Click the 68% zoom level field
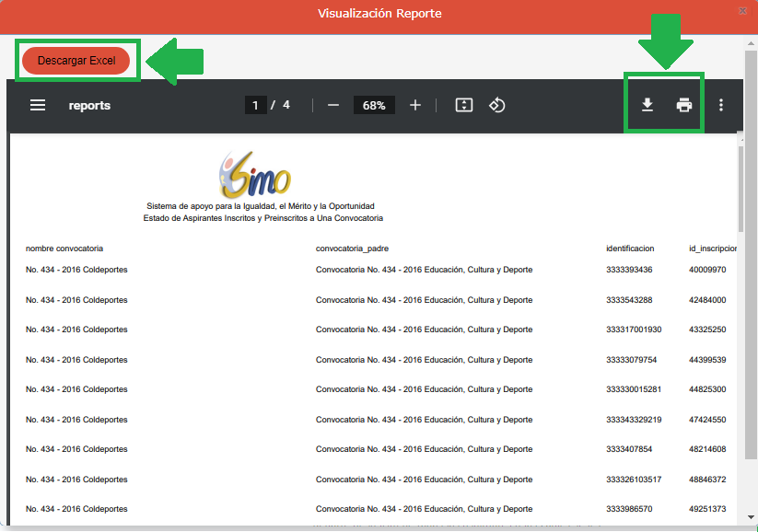 pos(374,105)
